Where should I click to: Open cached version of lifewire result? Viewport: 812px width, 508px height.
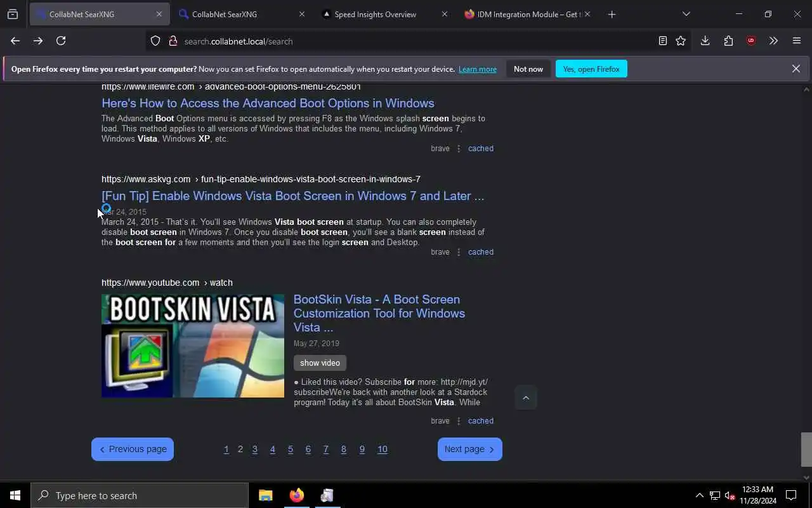click(x=481, y=149)
